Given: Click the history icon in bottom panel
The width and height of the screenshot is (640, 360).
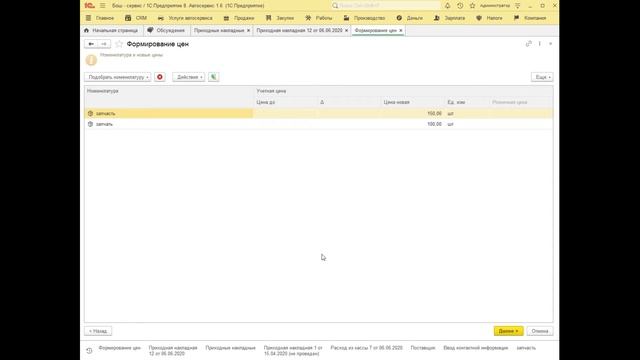Looking at the screenshot, I should (x=89, y=351).
